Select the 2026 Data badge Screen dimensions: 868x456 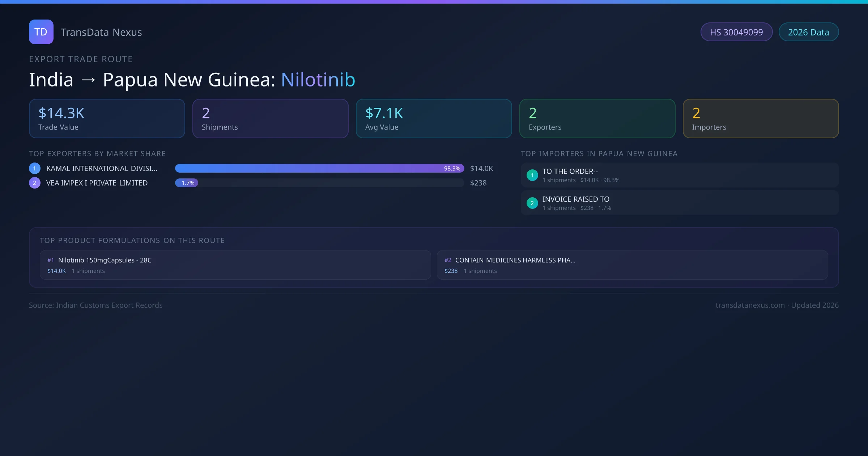808,32
